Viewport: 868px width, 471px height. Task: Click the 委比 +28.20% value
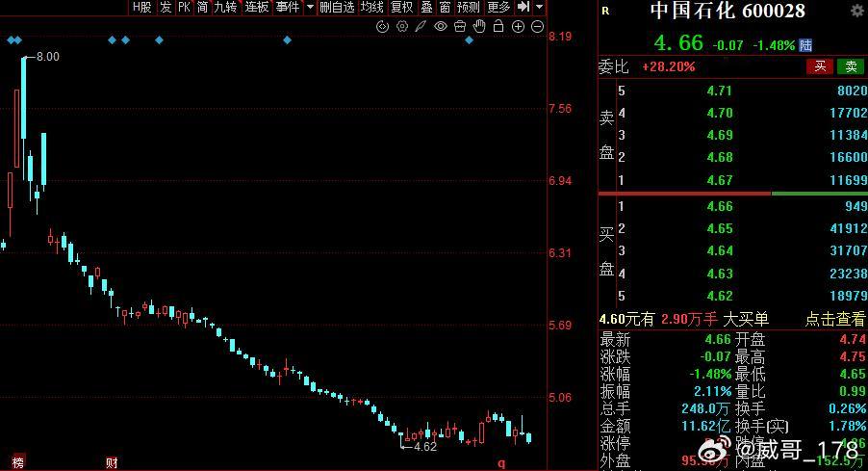(x=668, y=67)
